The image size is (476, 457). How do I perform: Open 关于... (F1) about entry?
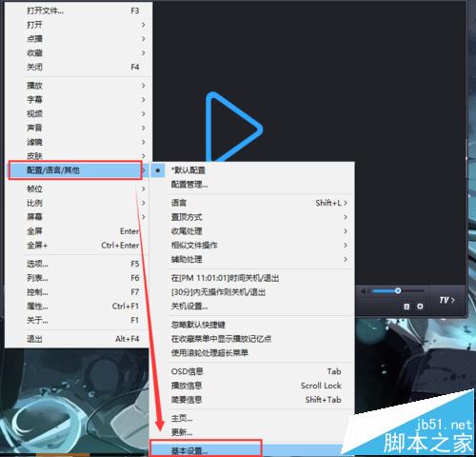tap(79, 320)
